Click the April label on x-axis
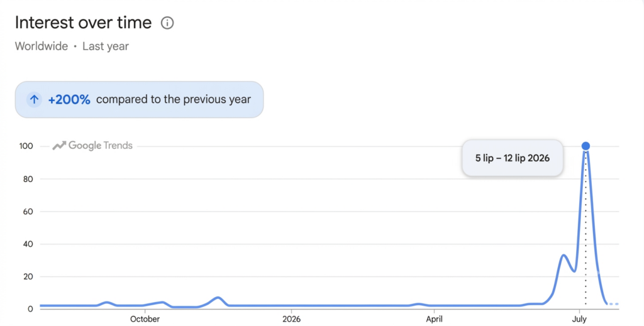 tap(434, 319)
